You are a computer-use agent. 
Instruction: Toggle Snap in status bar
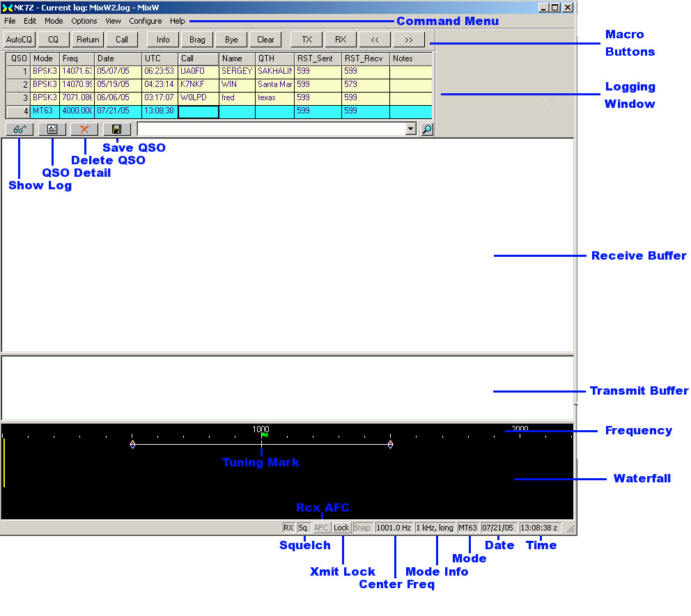pyautogui.click(x=362, y=528)
